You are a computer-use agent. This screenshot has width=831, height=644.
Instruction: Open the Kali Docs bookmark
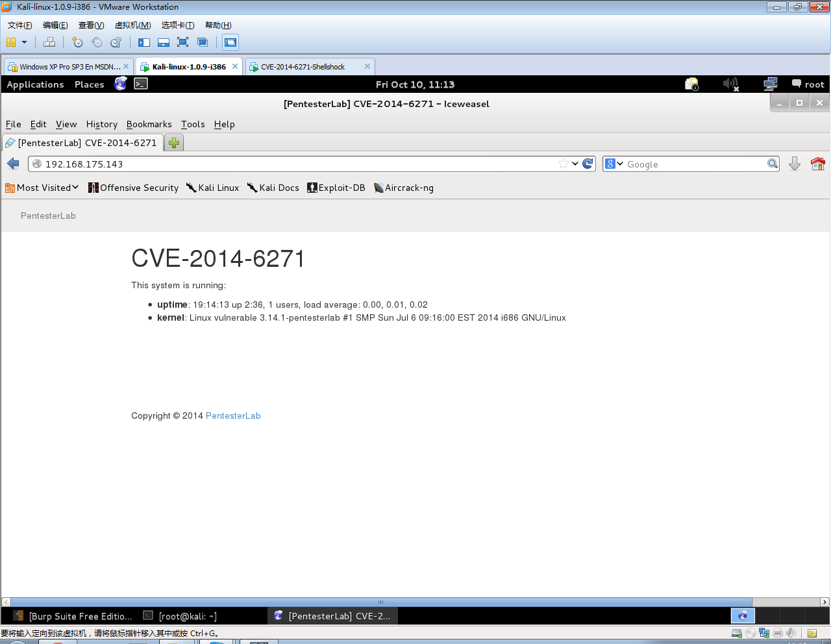click(x=273, y=188)
